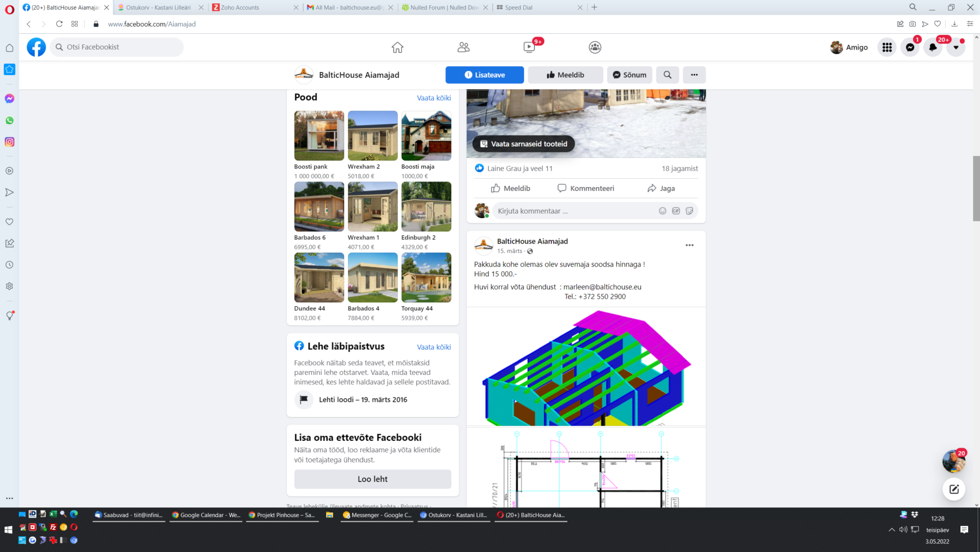The width and height of the screenshot is (980, 552).
Task: Click the page vertical scrollbar thumb
Action: pyautogui.click(x=976, y=188)
